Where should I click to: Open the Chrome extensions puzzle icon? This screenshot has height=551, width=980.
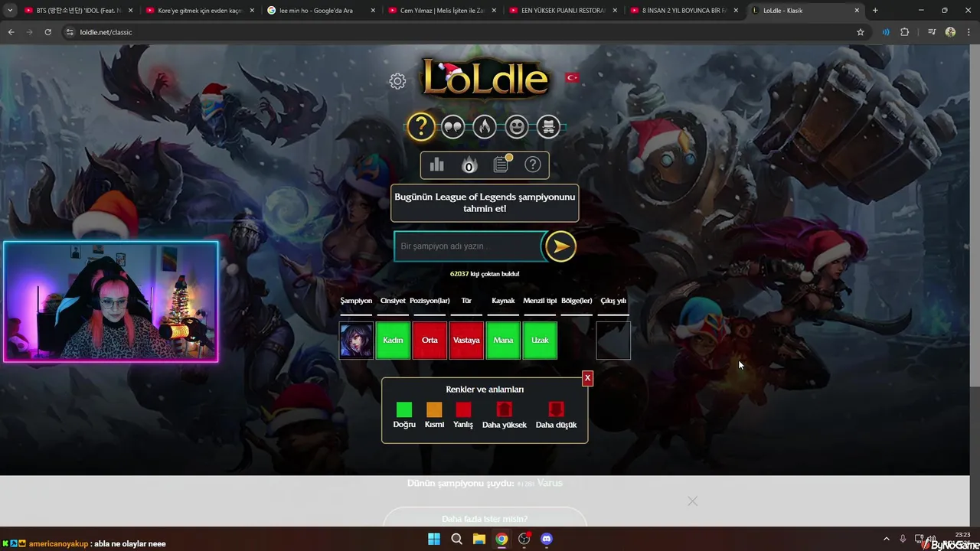[904, 32]
